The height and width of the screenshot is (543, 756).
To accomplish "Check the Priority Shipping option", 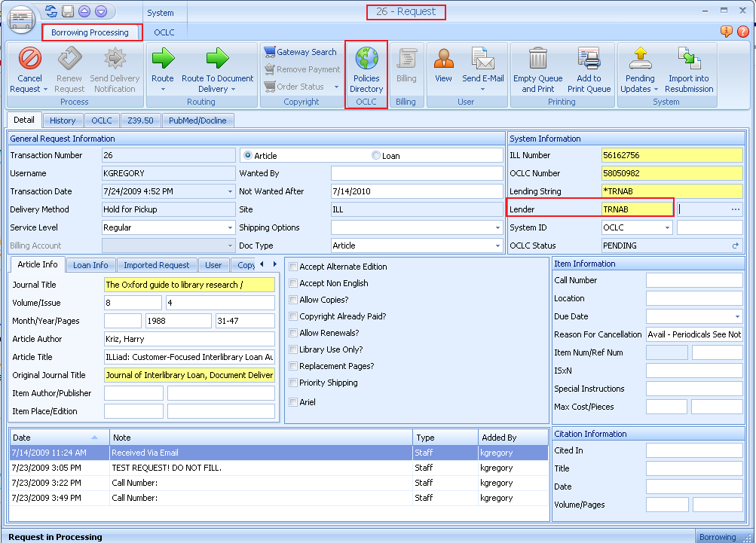I will coord(292,383).
